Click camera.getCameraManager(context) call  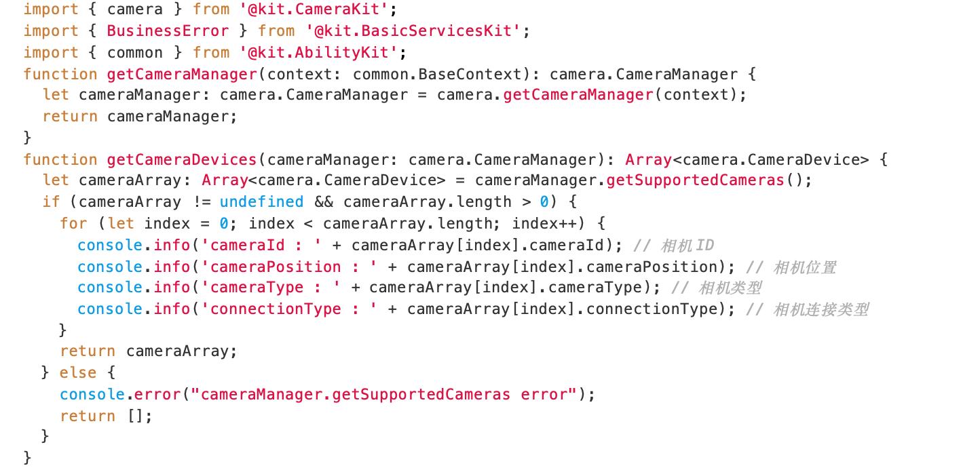(x=591, y=95)
